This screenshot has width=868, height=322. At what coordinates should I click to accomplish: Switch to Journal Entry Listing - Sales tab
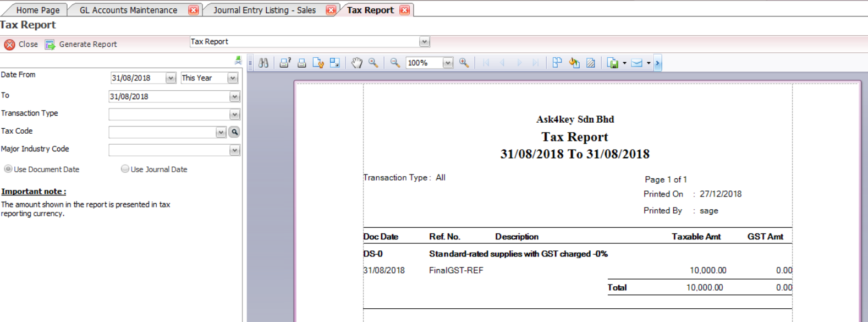pyautogui.click(x=265, y=10)
